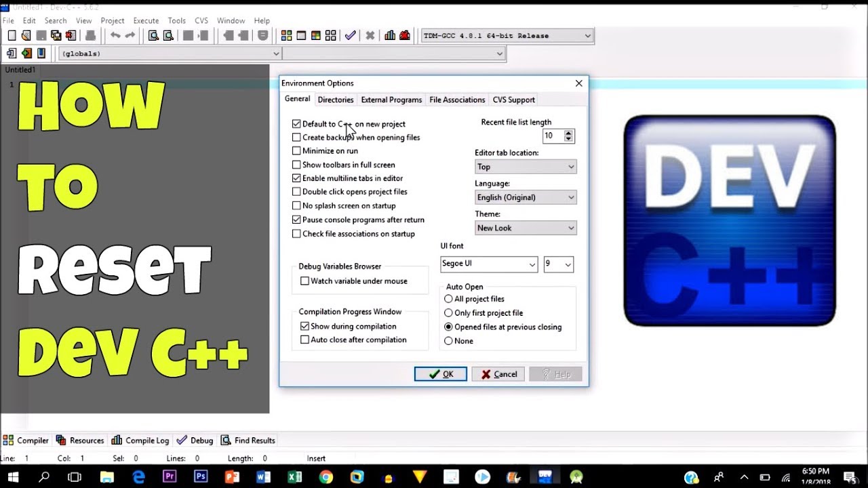Click the red Delete profiling information icon
This screenshot has width=868, height=488.
(x=405, y=36)
